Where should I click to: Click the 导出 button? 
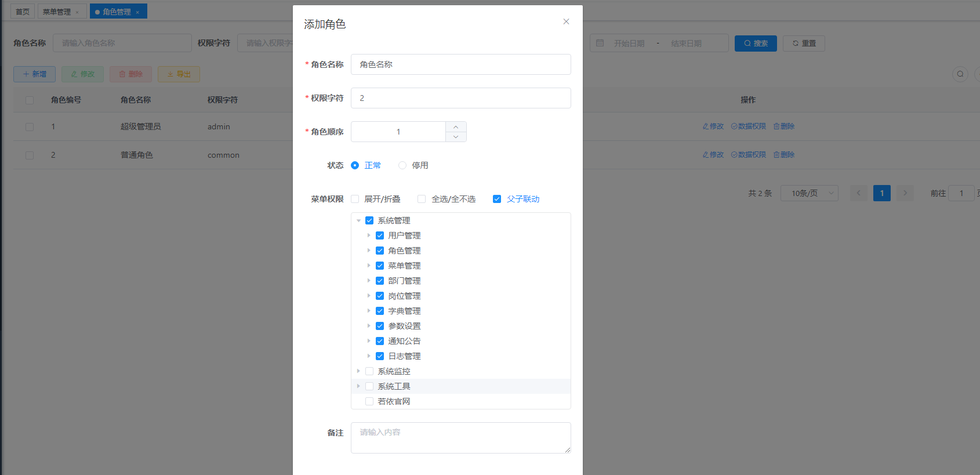click(x=179, y=74)
